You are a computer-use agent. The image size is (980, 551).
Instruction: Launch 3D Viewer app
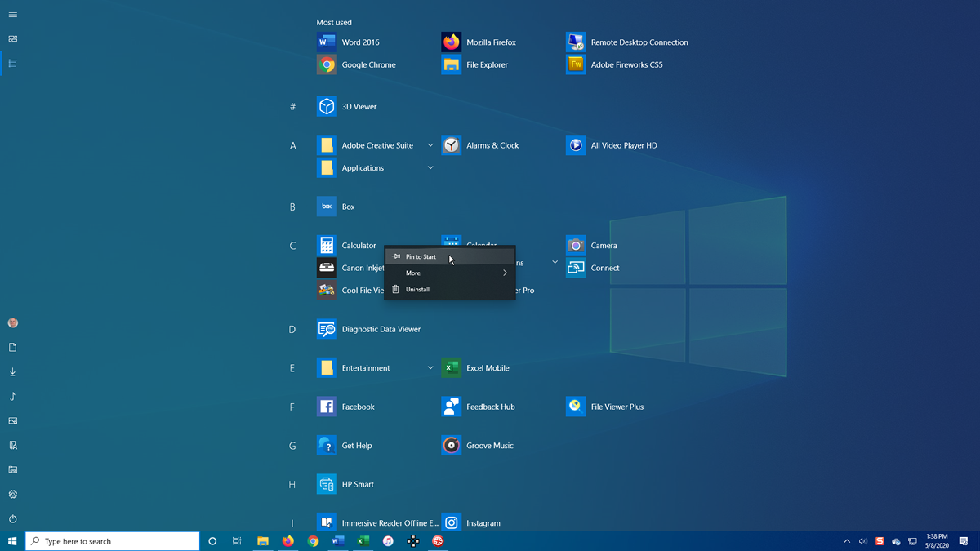tap(348, 107)
